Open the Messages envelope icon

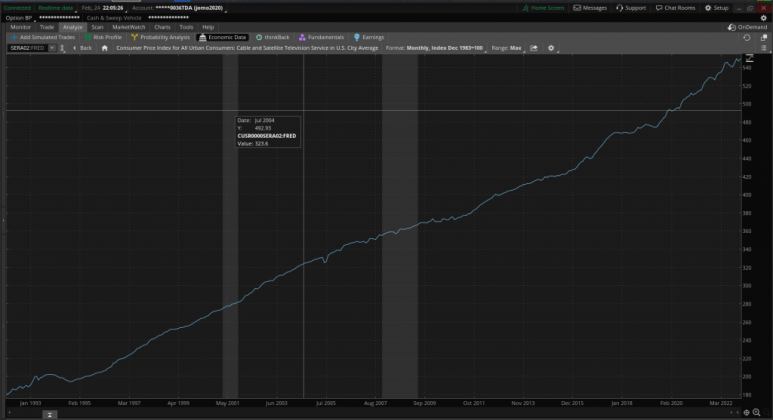point(590,7)
